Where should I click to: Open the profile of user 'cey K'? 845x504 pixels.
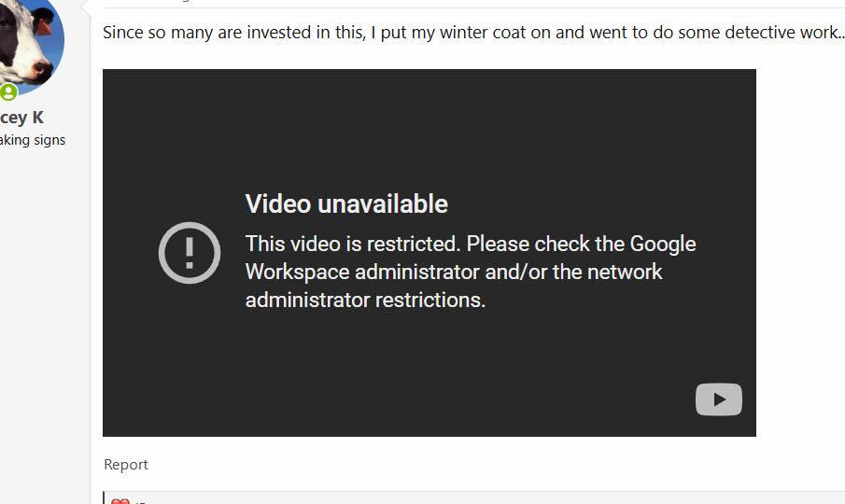(21, 118)
